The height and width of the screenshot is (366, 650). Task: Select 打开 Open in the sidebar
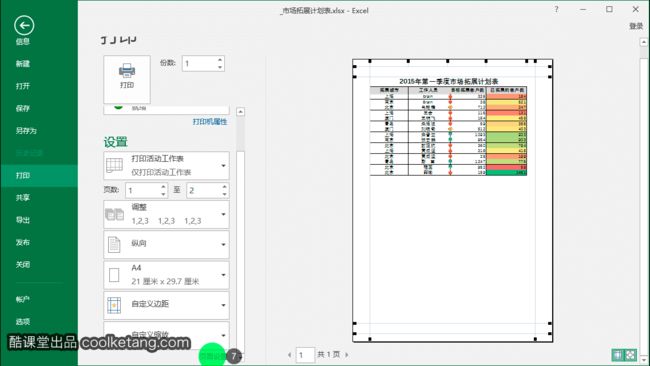click(23, 86)
